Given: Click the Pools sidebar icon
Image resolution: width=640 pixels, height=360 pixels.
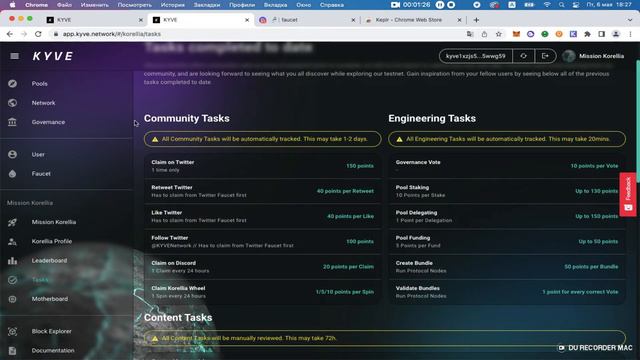Looking at the screenshot, I should [x=13, y=83].
